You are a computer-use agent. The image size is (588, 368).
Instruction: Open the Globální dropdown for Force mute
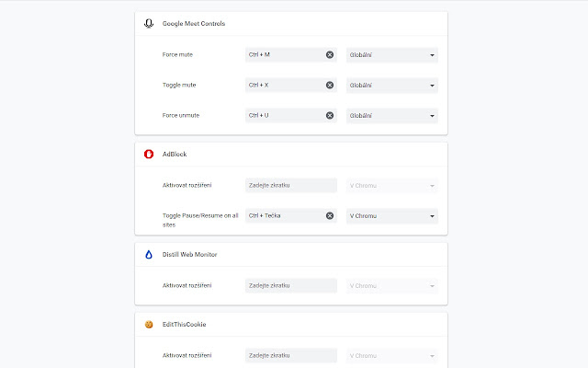click(x=392, y=55)
